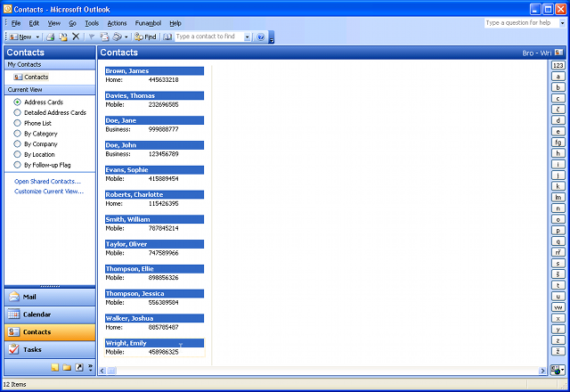Click the AutoDialer phone icon
570x392 pixels.
tap(117, 37)
